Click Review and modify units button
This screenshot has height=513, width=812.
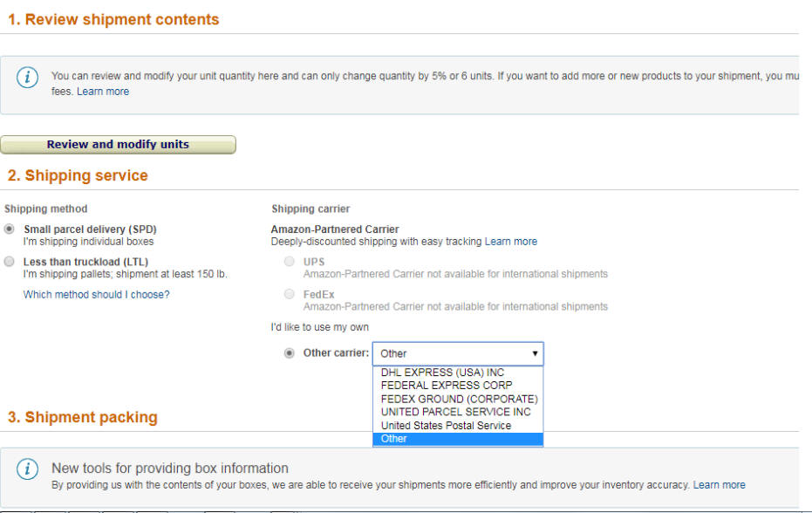tap(118, 145)
